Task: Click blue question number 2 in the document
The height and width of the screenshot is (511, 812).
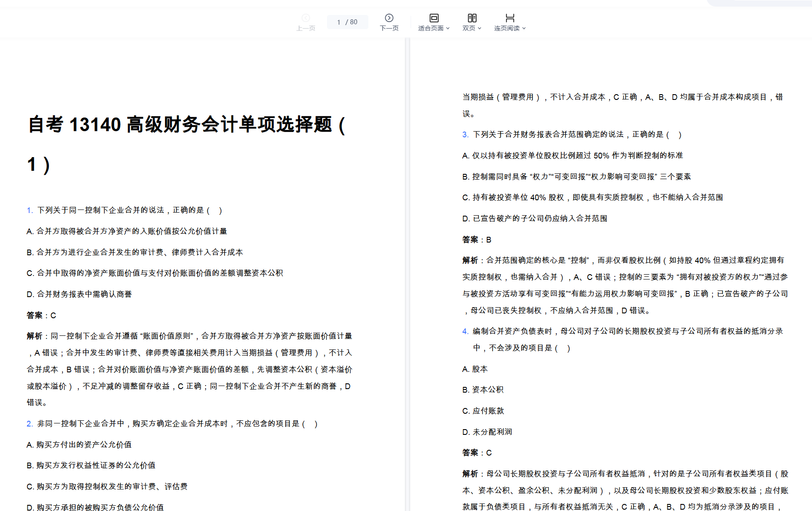Action: tap(29, 424)
